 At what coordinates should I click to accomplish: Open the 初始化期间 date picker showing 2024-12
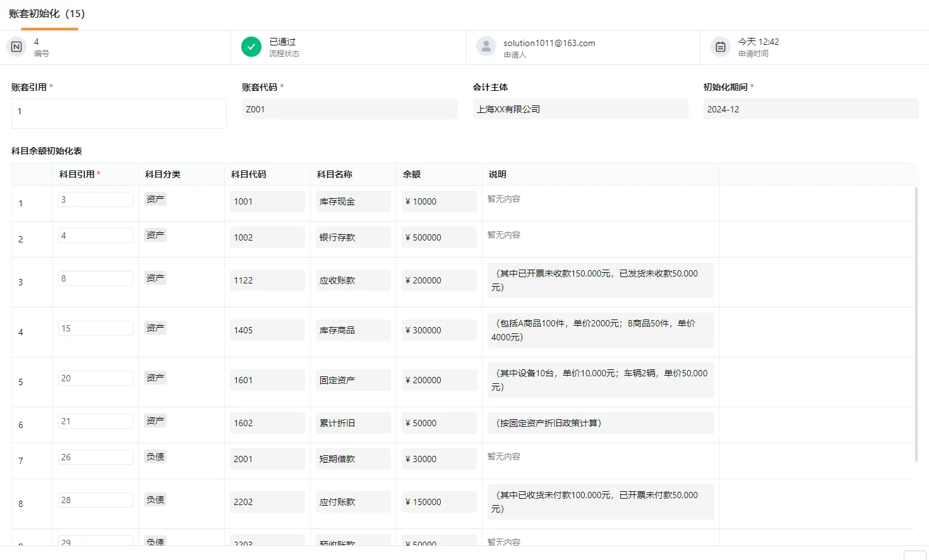[812, 109]
